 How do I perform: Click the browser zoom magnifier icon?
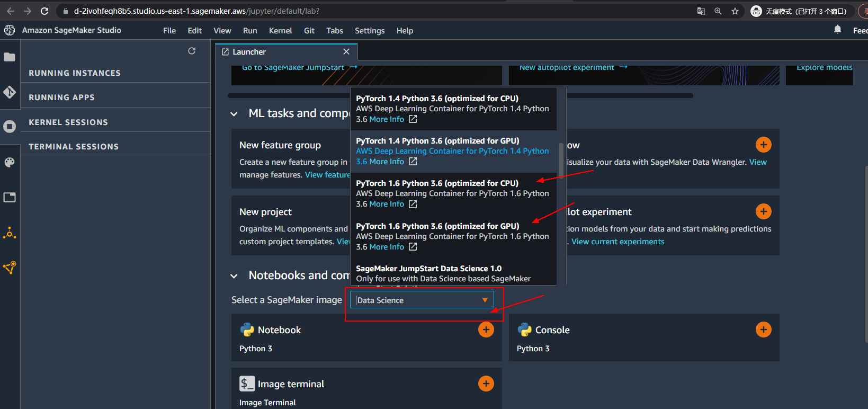(718, 11)
